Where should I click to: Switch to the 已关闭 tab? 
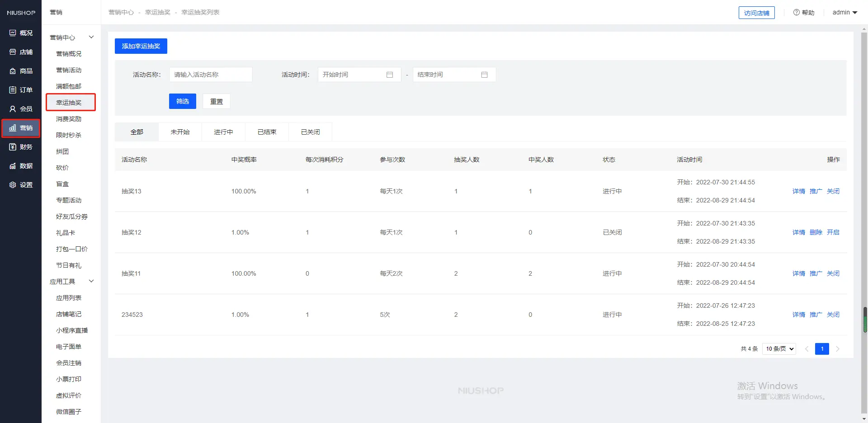(310, 132)
